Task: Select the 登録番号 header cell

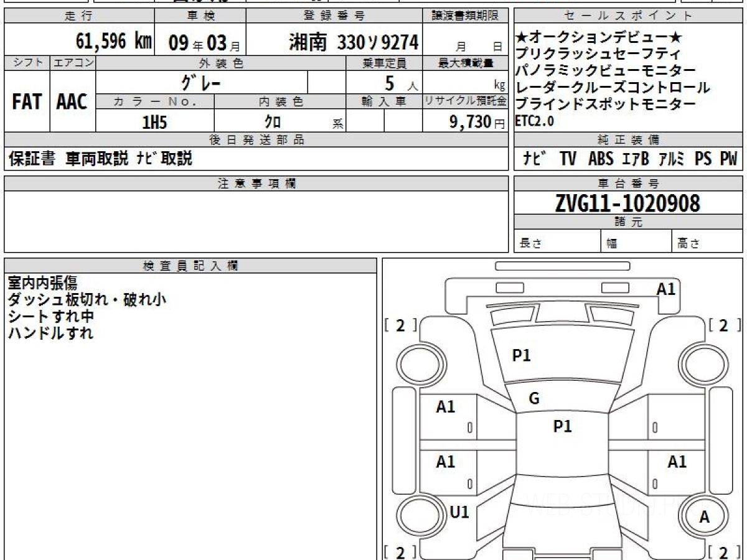Action: pos(335,16)
